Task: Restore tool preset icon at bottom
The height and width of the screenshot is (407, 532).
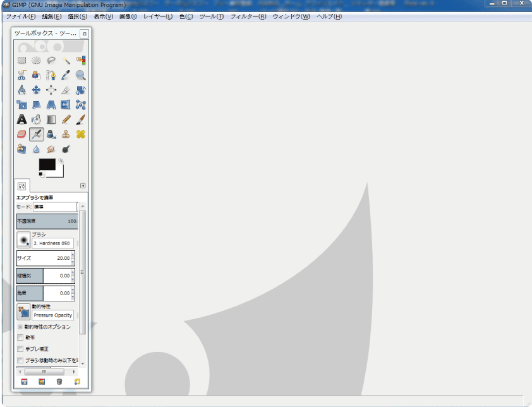Action: pos(42,382)
